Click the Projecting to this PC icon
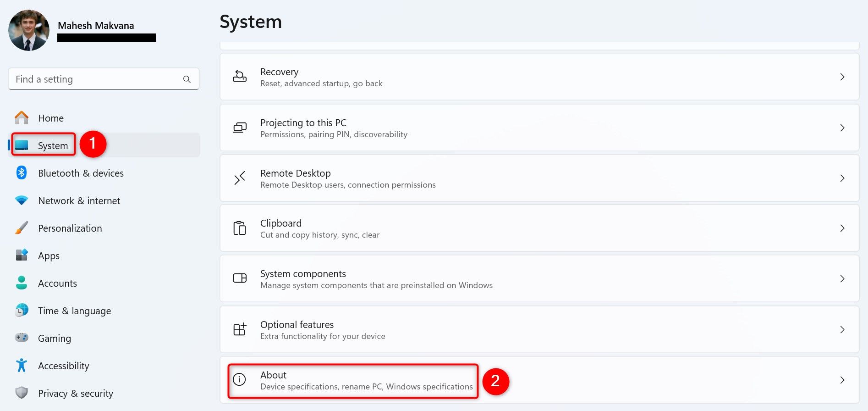 (239, 128)
